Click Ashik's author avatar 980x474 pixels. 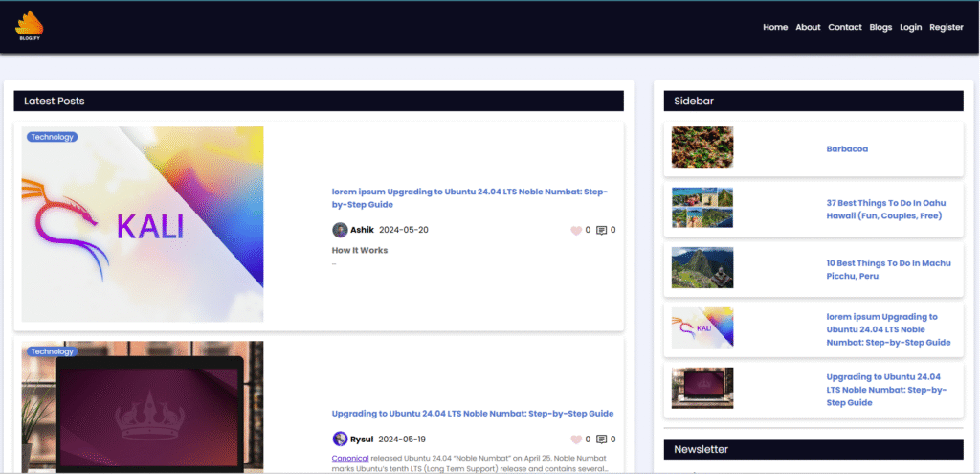click(340, 230)
